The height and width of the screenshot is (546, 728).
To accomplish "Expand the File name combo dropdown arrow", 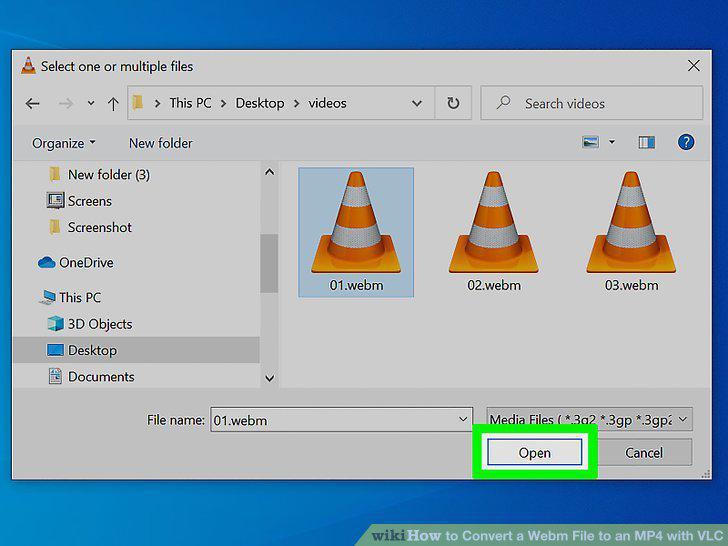I will (x=463, y=419).
